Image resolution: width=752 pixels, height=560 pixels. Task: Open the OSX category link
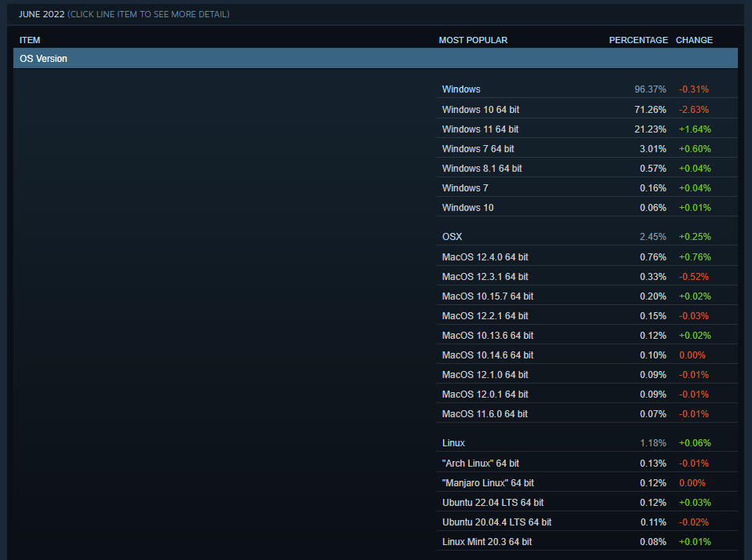point(452,237)
